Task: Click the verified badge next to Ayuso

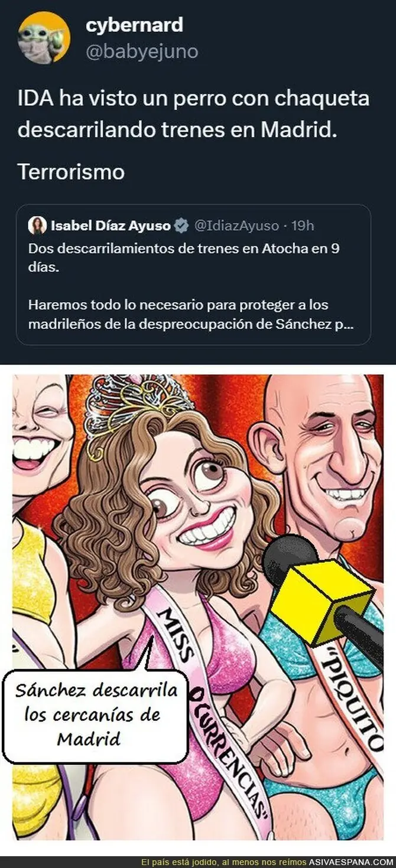Action: tap(181, 226)
